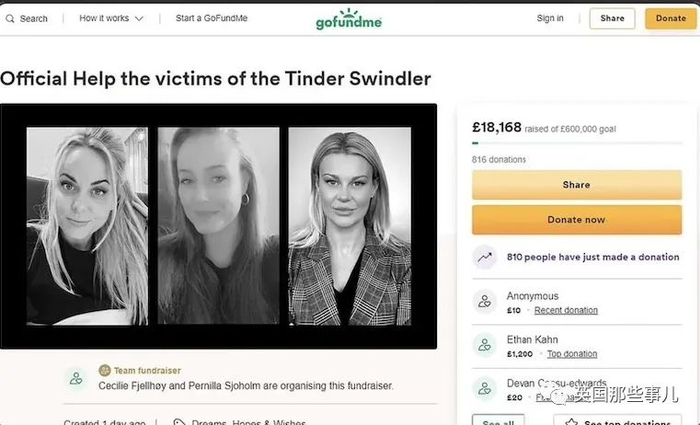The width and height of the screenshot is (700, 425).
Task: Click the Team fundraiser badge icon
Action: click(104, 370)
